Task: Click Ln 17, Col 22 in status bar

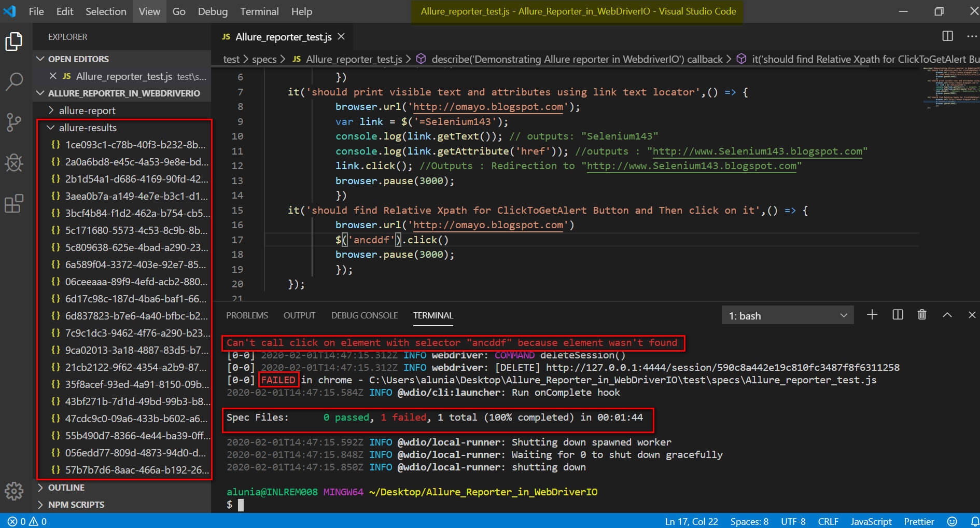Action: [691, 521]
